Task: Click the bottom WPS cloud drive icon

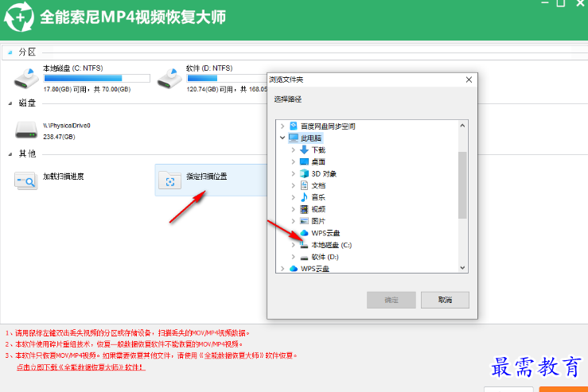Action: coord(294,269)
